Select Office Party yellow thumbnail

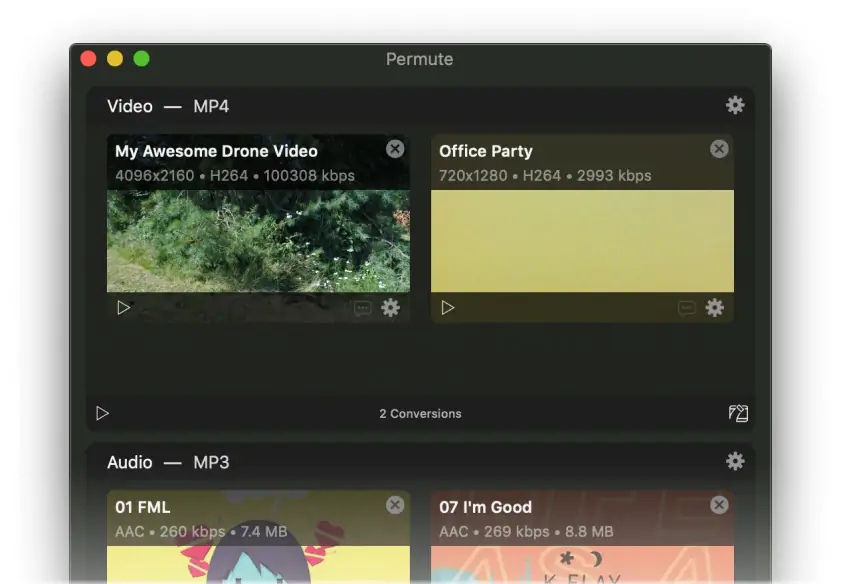(x=582, y=241)
